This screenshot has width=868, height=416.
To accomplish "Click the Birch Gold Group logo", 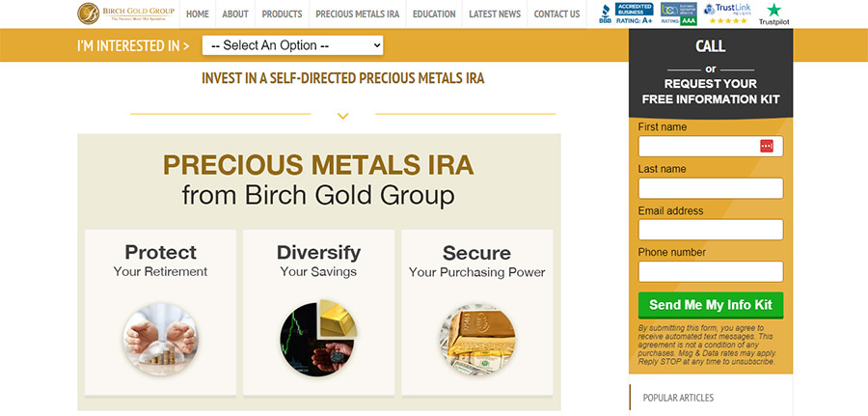I will click(x=125, y=14).
